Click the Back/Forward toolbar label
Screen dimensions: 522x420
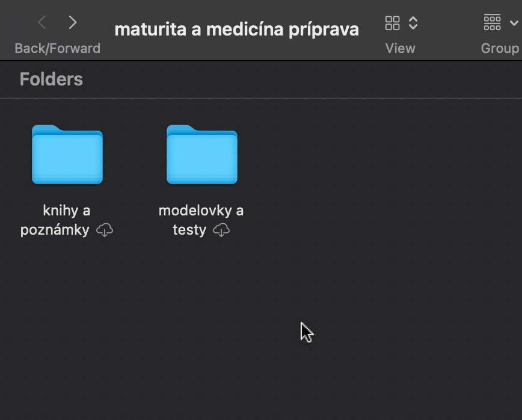click(57, 48)
